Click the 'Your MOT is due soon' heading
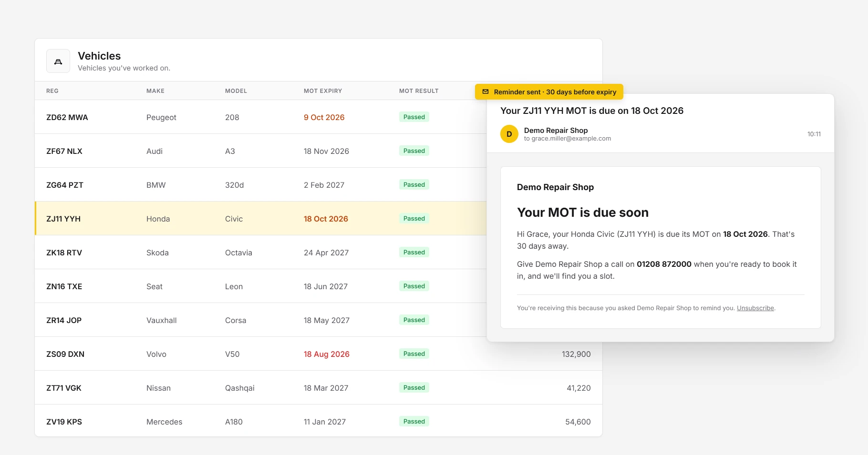Screen dimensions: 868x455 click(583, 212)
